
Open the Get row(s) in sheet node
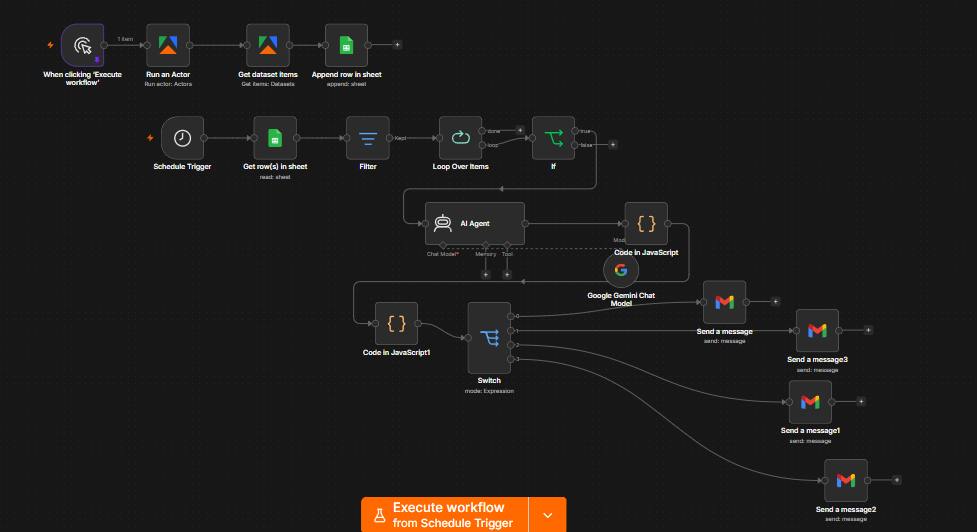click(275, 138)
